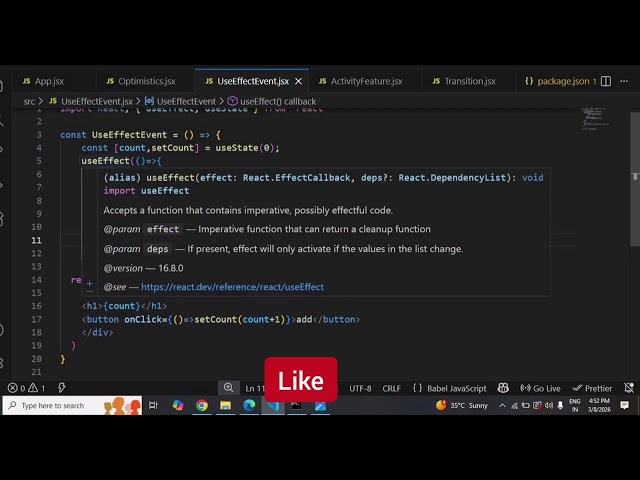Image resolution: width=640 pixels, height=480 pixels.
Task: Open the UseEffectEvent symbol breadcrumb
Action: click(180, 101)
